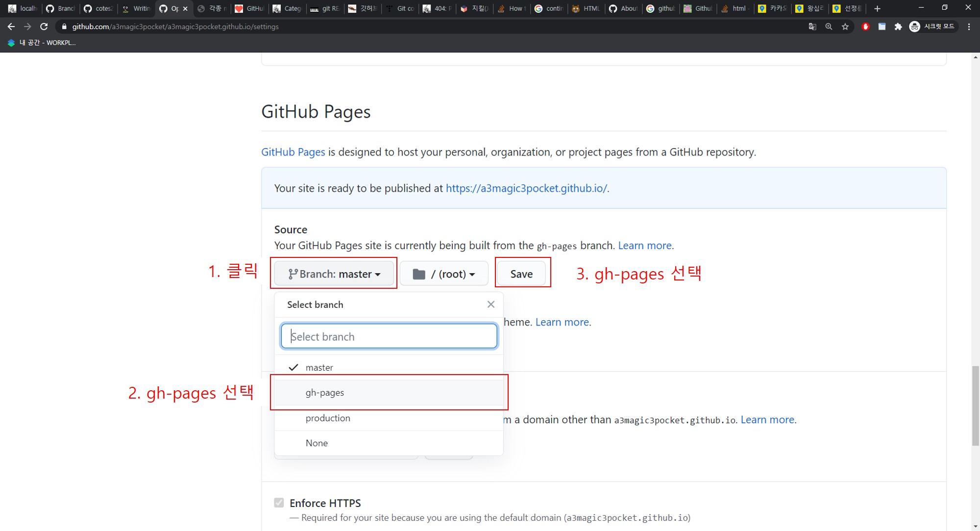The height and width of the screenshot is (531, 980).
Task: Switch to the localh tab
Action: [23, 8]
